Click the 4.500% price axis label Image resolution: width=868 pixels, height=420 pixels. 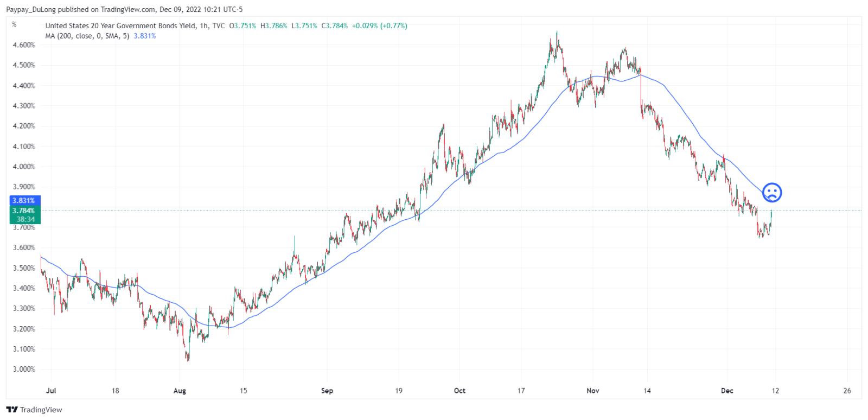pos(24,65)
